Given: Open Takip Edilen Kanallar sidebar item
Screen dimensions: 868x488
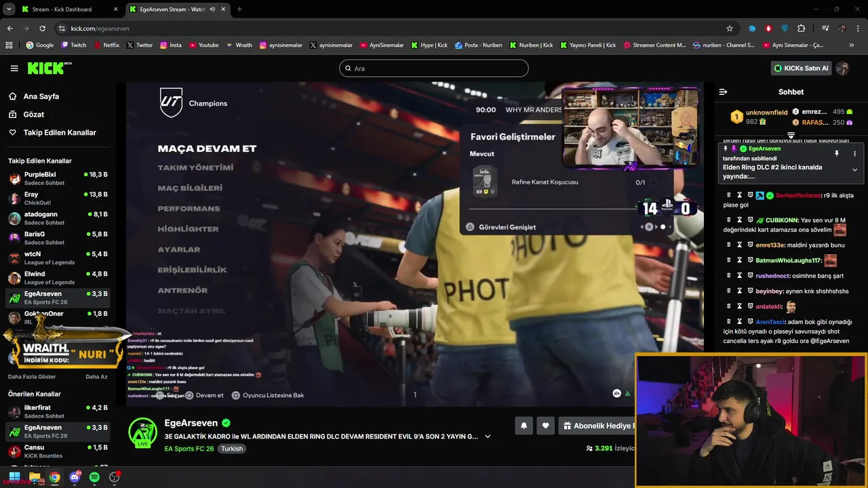Looking at the screenshot, I should tap(60, 133).
